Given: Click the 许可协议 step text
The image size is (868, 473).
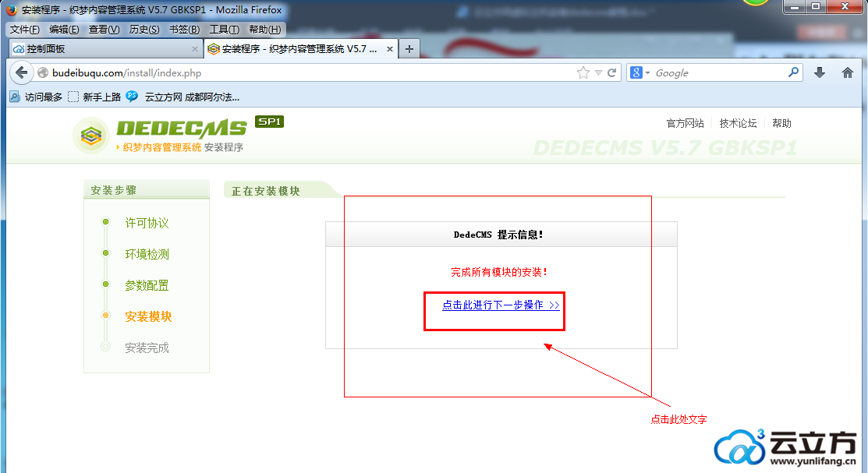Looking at the screenshot, I should (x=147, y=223).
